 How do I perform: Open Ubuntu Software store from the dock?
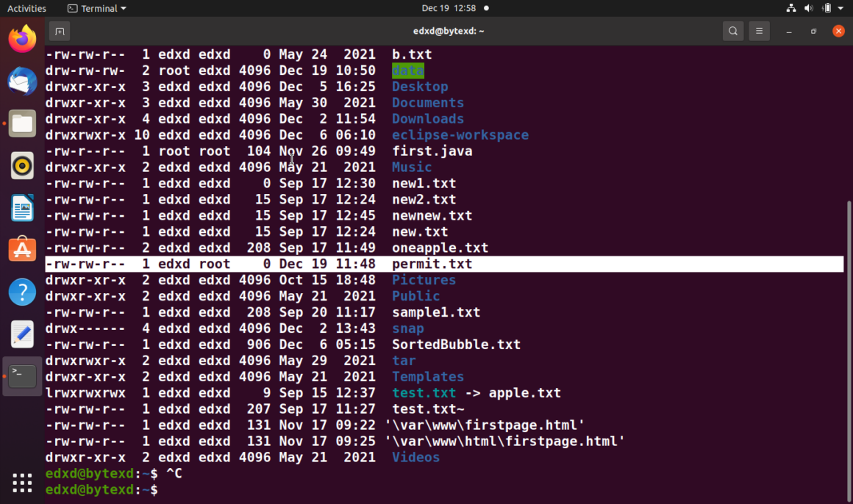[21, 250]
